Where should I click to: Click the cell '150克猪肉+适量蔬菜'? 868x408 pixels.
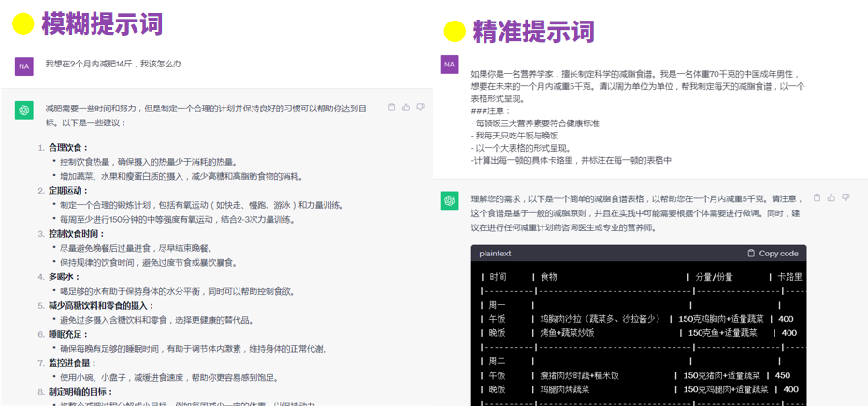tap(722, 375)
